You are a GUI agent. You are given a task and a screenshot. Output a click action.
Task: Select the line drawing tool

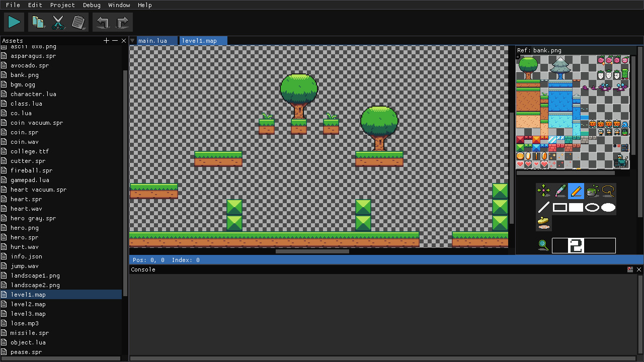pos(543,207)
